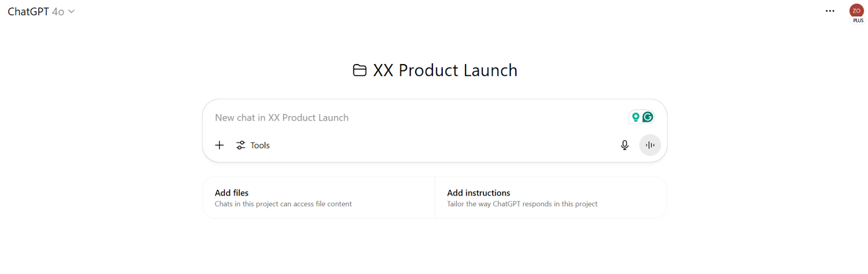Click the PLUS plan badge
This screenshot has width=868, height=274.
[x=858, y=21]
